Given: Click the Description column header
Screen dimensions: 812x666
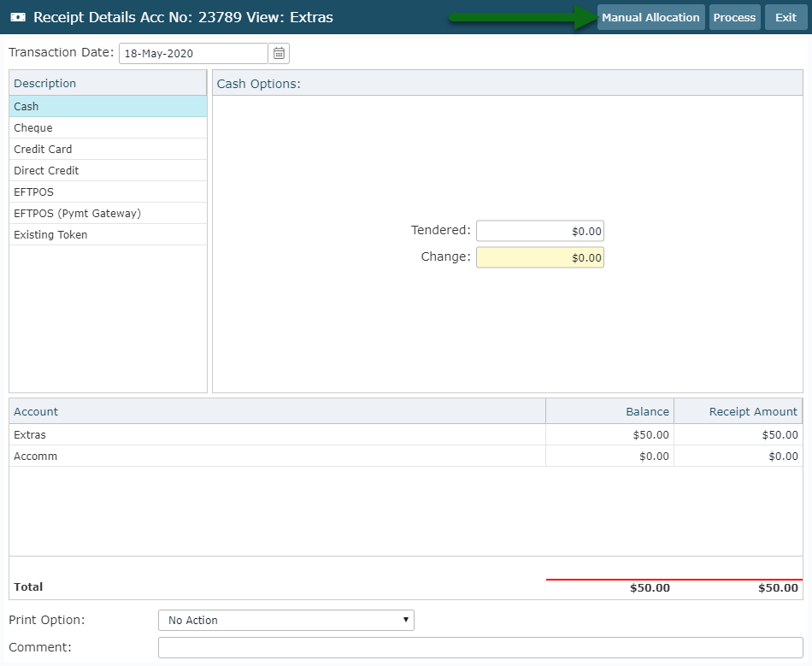Looking at the screenshot, I should pyautogui.click(x=108, y=84).
